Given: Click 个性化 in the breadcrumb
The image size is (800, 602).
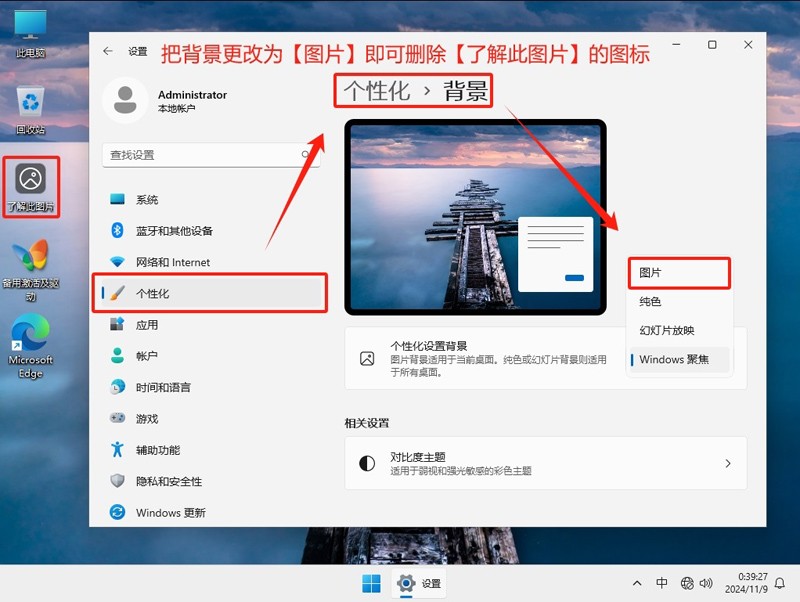Looking at the screenshot, I should click(377, 92).
